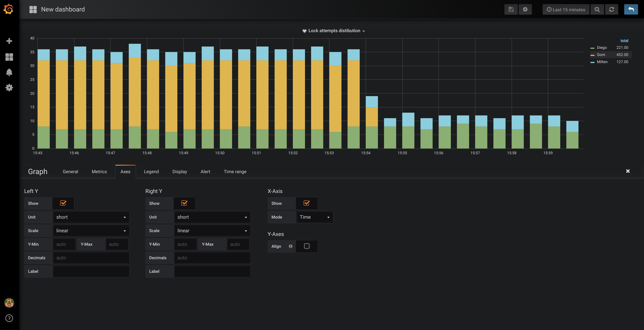
Task: Click the save dashboard floppy icon
Action: 511,10
